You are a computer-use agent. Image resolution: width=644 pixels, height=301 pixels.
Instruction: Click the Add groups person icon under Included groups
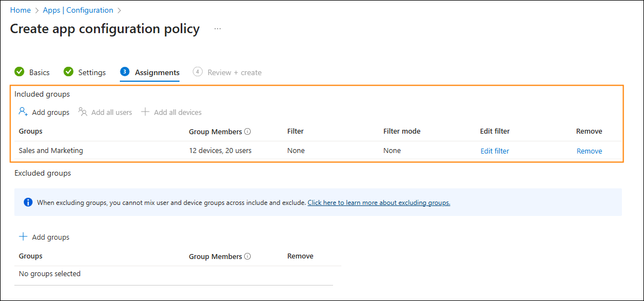coord(23,112)
